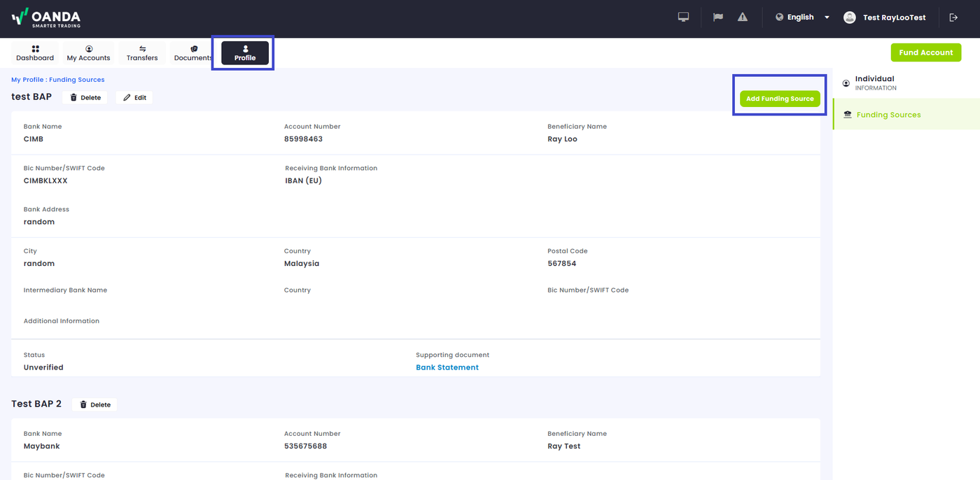Select account number 85998463

click(303, 139)
